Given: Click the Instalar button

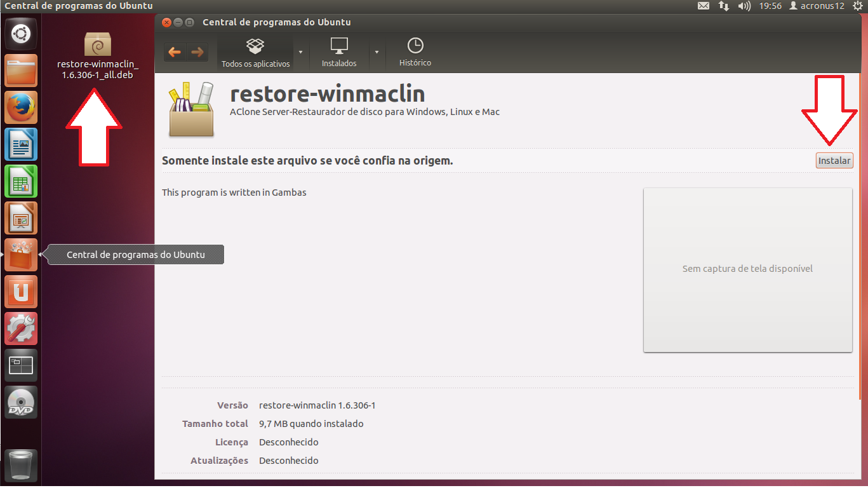Looking at the screenshot, I should pos(834,161).
